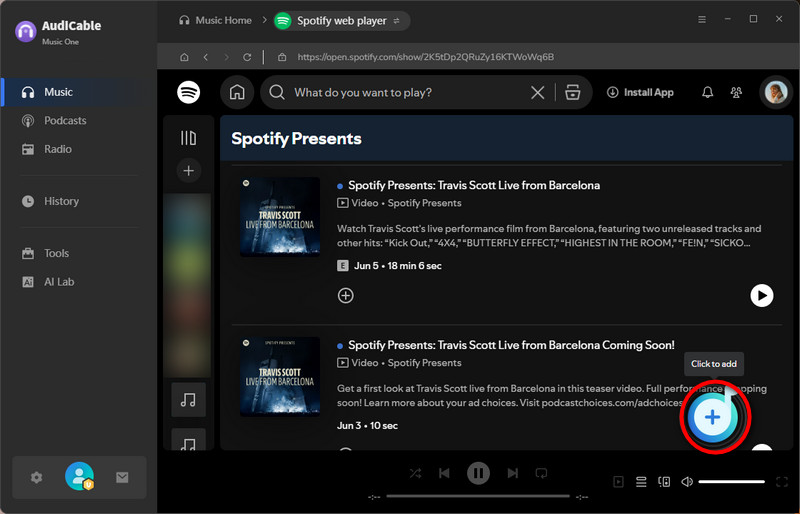The height and width of the screenshot is (514, 800).
Task: Go to Music Home breadcrumb
Action: click(215, 20)
